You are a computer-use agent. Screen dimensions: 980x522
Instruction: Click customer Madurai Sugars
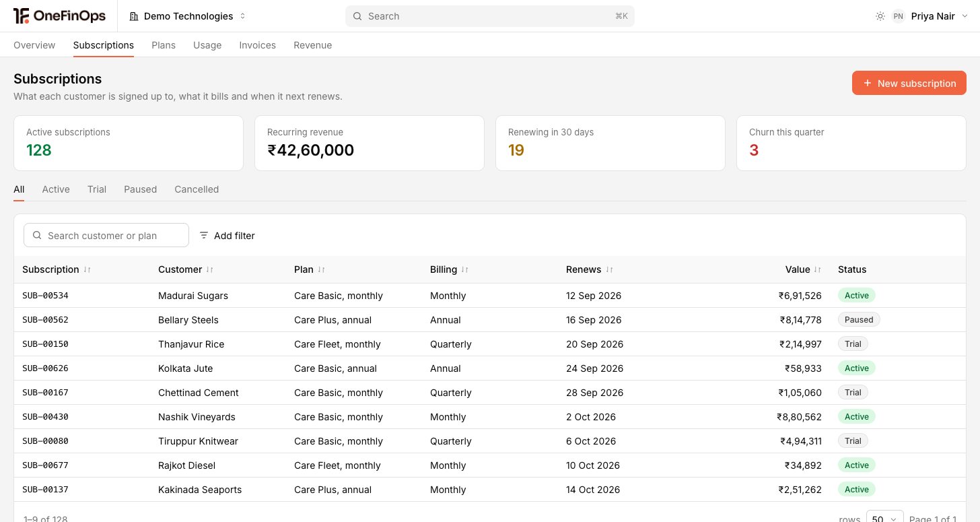point(193,296)
